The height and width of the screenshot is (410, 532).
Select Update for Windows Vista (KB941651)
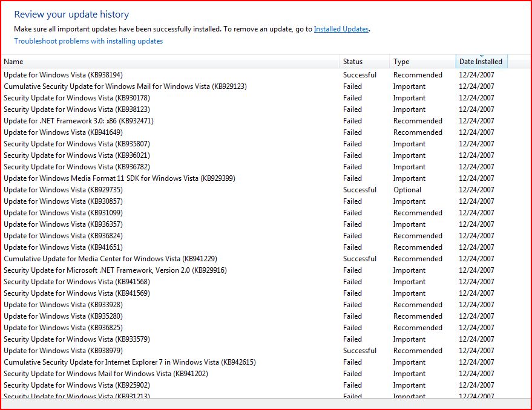pyautogui.click(x=63, y=247)
